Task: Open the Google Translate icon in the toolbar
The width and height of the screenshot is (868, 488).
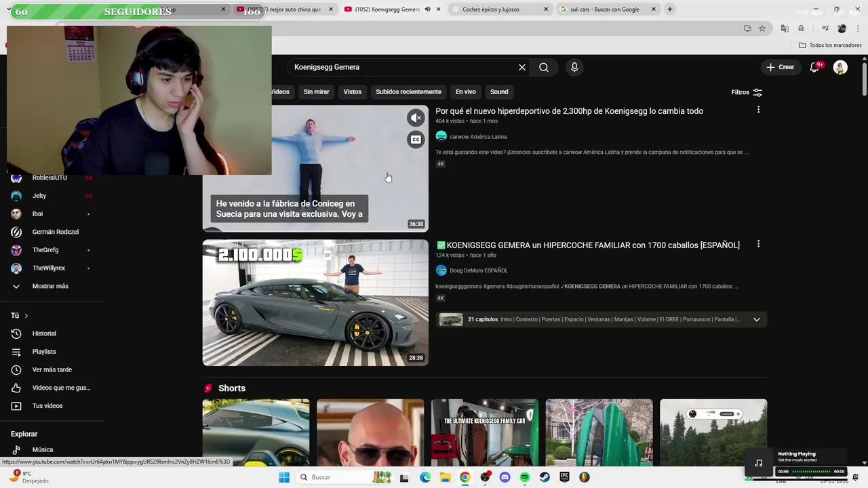Action: click(785, 28)
